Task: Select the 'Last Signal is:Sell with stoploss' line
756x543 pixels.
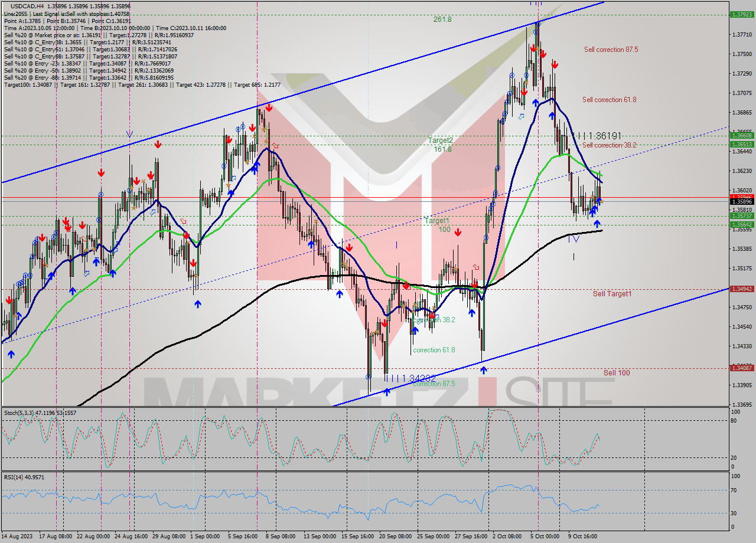Action: (x=66, y=14)
